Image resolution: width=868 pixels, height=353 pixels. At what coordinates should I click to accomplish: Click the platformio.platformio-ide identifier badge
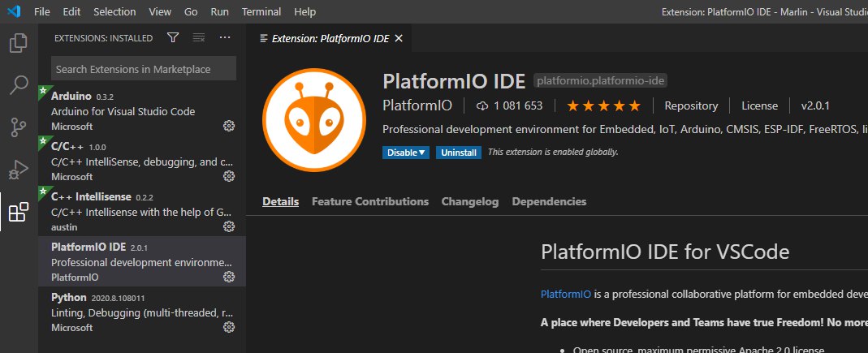pyautogui.click(x=601, y=81)
